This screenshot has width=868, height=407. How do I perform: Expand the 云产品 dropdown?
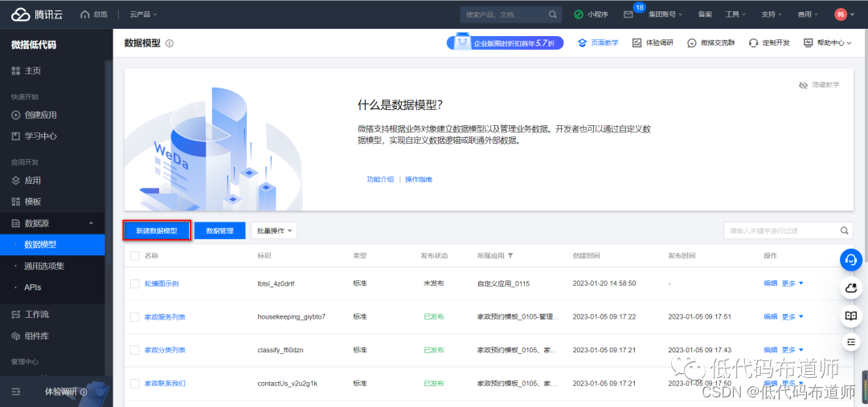point(143,14)
